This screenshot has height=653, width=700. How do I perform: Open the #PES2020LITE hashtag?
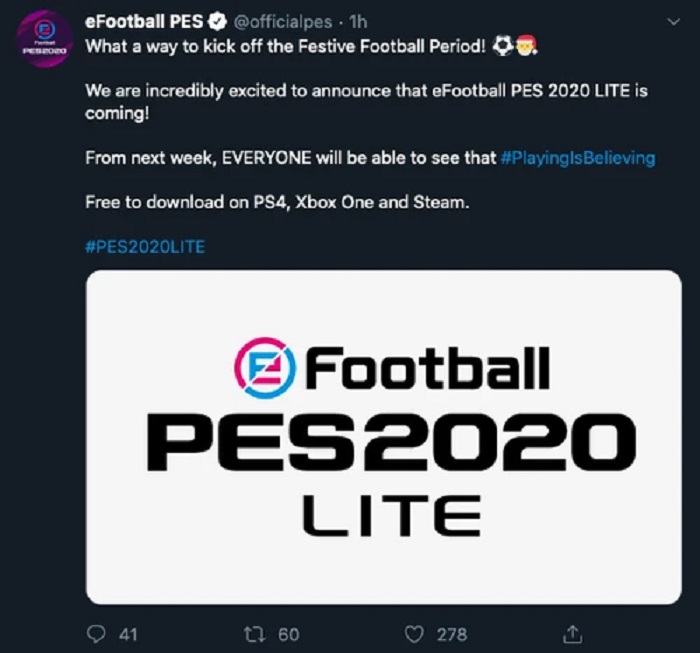145,246
